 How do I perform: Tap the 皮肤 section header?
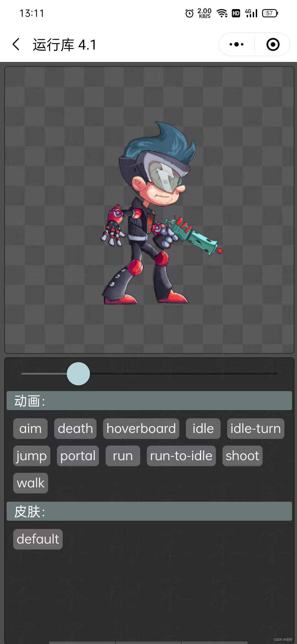tap(149, 511)
